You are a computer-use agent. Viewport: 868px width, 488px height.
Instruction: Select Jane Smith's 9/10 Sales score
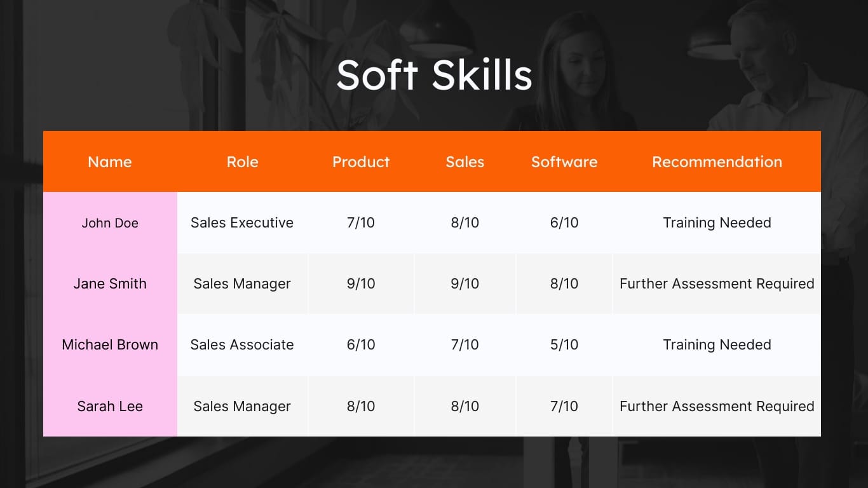(465, 284)
